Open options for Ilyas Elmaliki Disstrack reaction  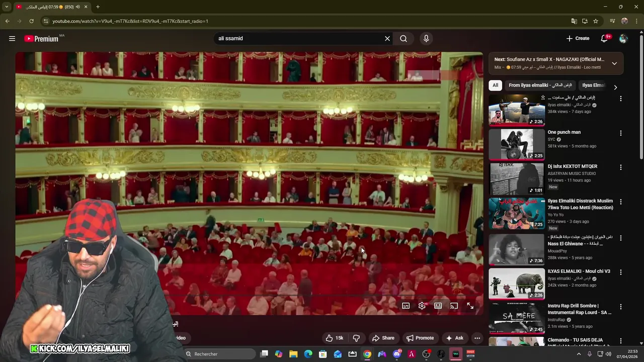click(x=620, y=202)
